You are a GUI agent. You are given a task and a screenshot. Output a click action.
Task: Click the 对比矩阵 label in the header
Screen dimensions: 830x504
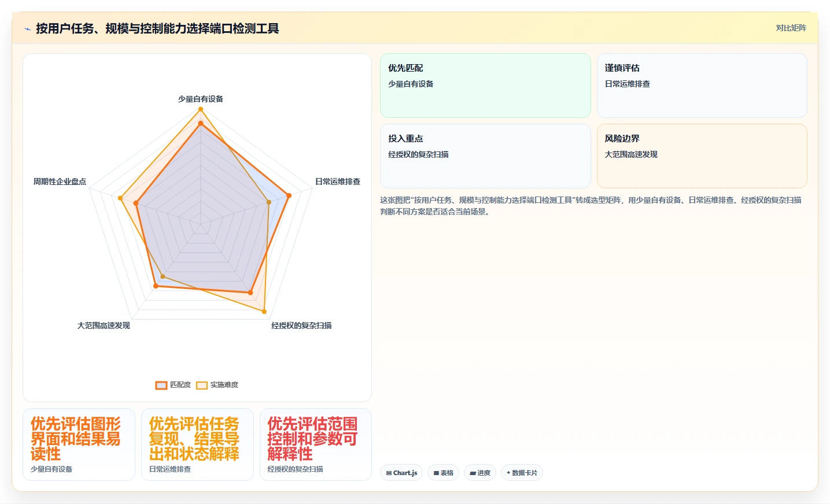(791, 28)
